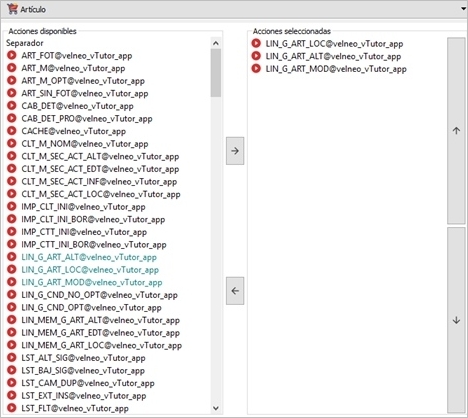Click the available actions scrollbar down arrow
This screenshot has height=418, width=468.
216,408
